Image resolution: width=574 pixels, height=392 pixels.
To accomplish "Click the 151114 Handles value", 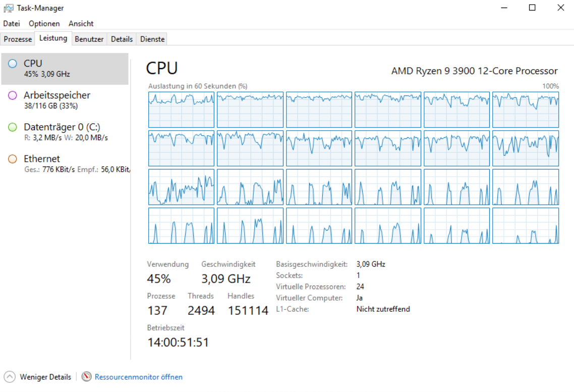I will click(x=248, y=311).
